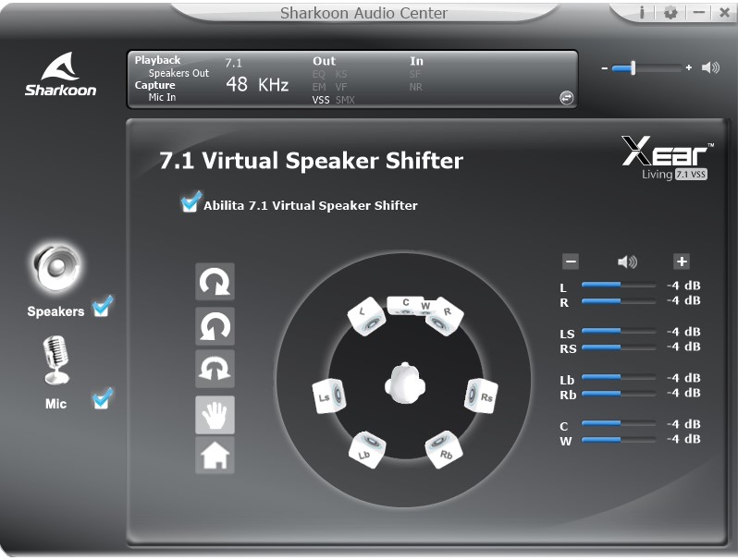This screenshot has height=560, width=738.
Task: Click the listener head in the center
Action: 405,383
